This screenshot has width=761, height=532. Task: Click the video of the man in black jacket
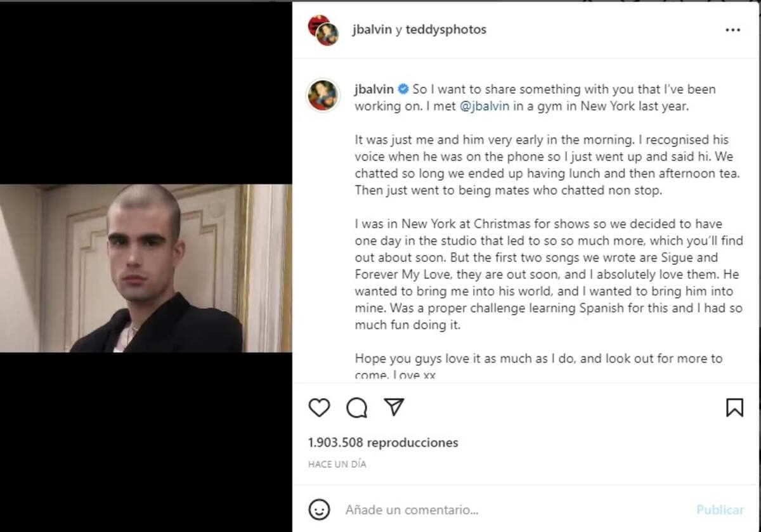pyautogui.click(x=146, y=268)
